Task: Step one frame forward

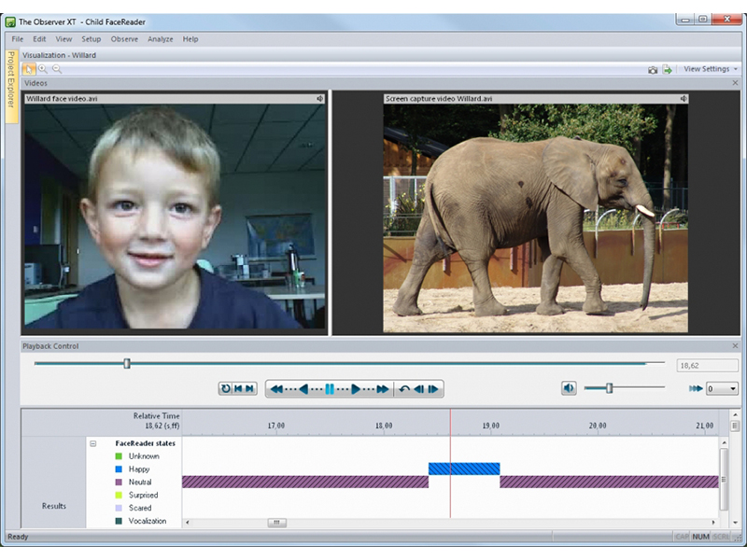Action: (433, 389)
